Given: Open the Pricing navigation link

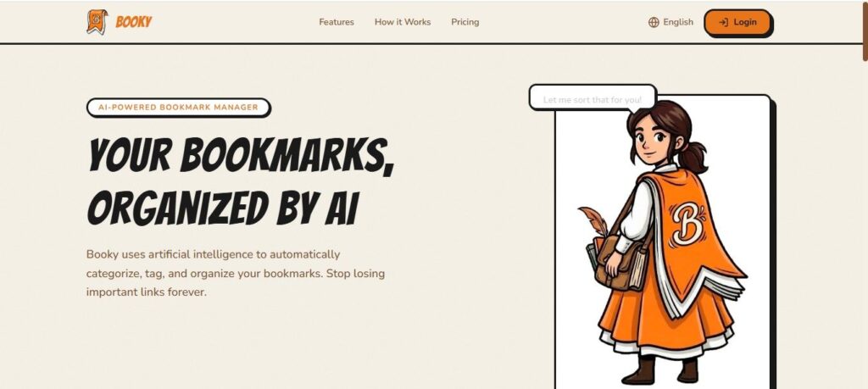Looking at the screenshot, I should click(465, 22).
